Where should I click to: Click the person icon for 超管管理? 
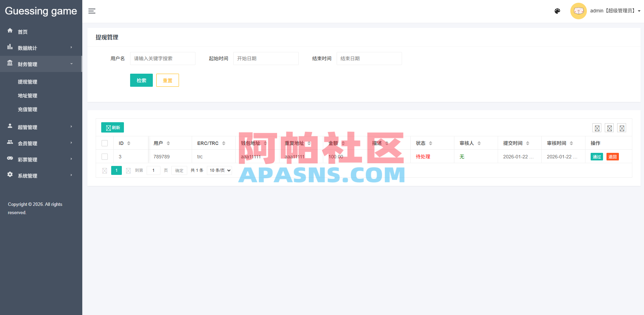coord(10,126)
